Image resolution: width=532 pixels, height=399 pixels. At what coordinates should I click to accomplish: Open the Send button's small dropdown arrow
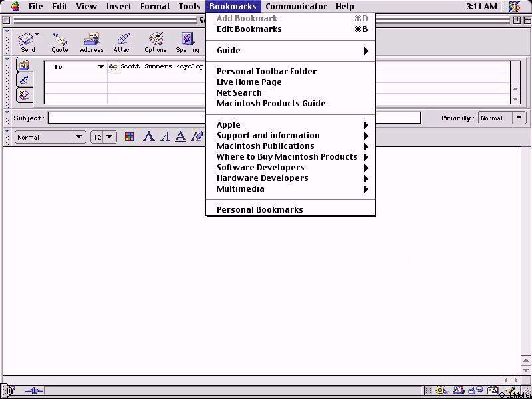(37, 35)
